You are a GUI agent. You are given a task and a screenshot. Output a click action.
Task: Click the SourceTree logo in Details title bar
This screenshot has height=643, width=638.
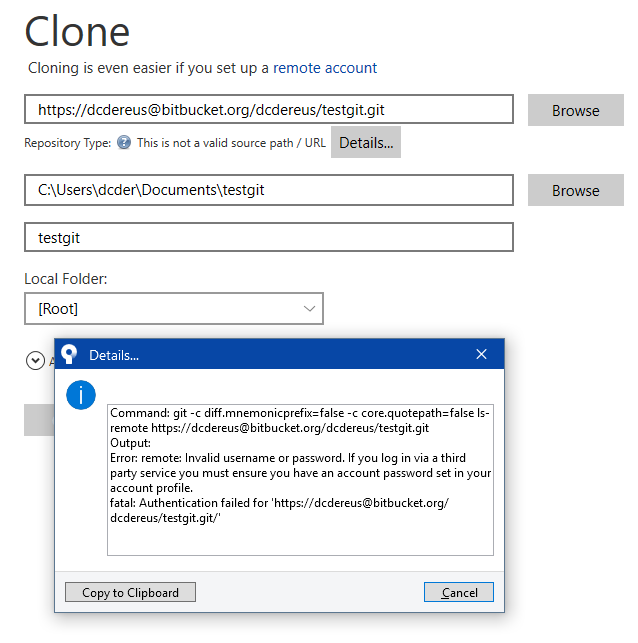[x=69, y=354]
